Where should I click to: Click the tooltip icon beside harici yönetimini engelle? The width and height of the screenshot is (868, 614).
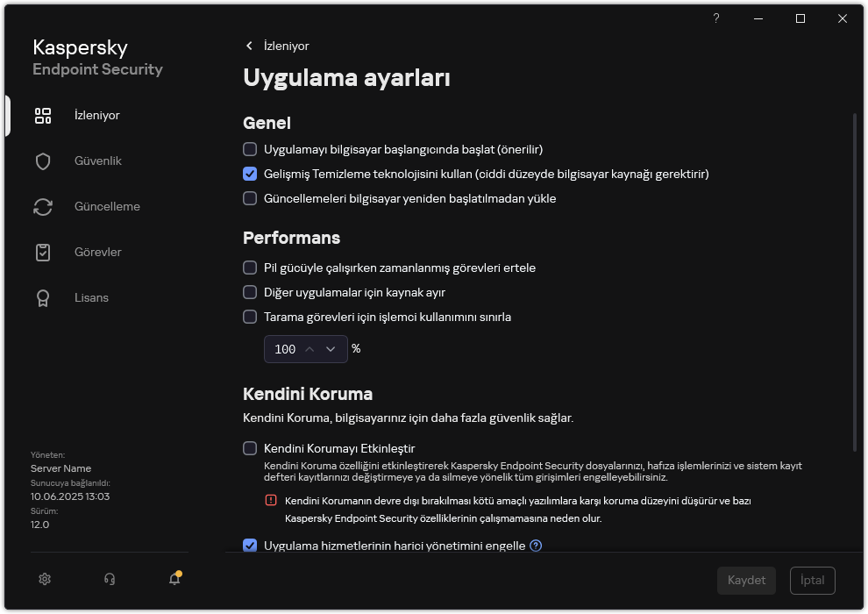point(535,546)
